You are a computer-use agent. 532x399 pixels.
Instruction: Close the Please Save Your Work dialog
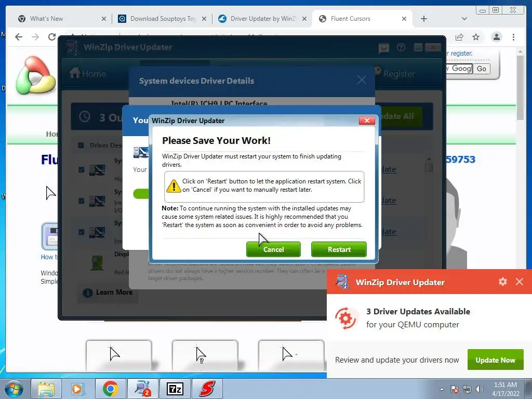367,121
